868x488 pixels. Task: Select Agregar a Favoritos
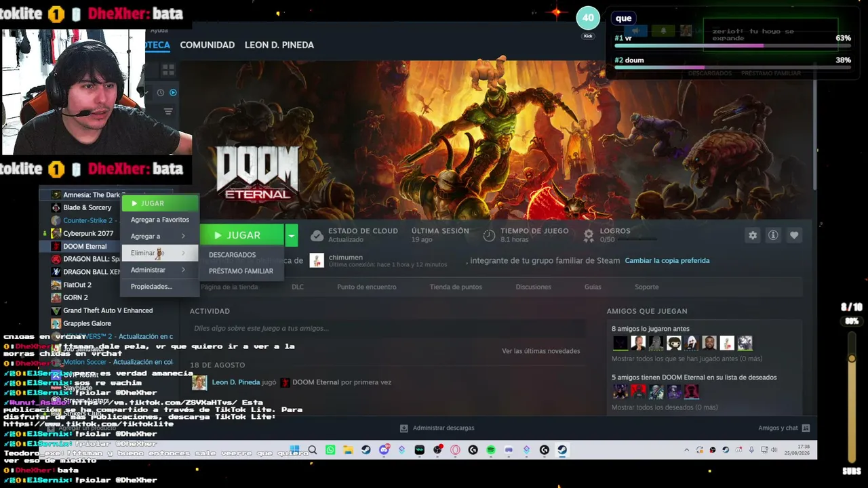[x=160, y=220]
